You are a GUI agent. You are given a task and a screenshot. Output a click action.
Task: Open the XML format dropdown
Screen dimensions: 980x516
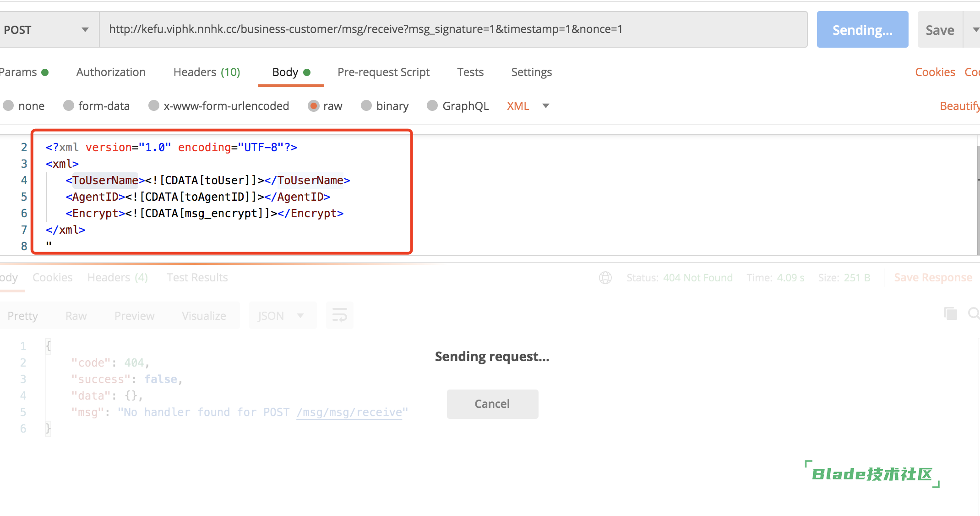pyautogui.click(x=528, y=106)
